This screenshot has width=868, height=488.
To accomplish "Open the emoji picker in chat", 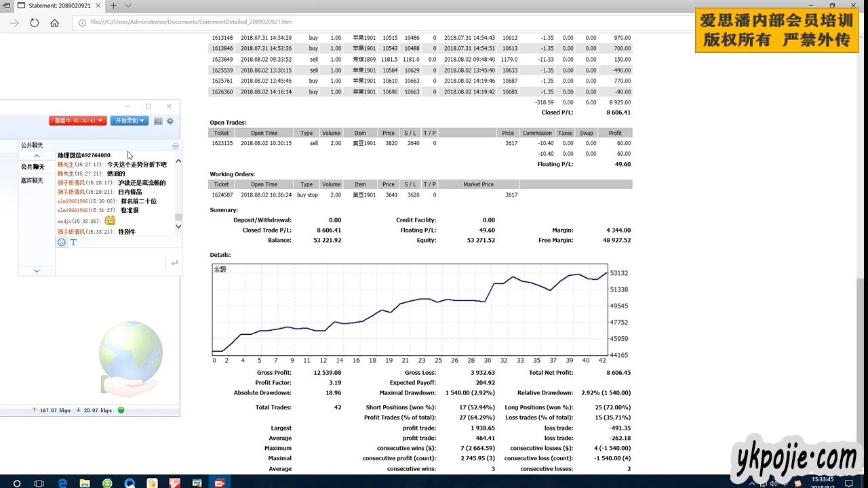I will (x=62, y=242).
